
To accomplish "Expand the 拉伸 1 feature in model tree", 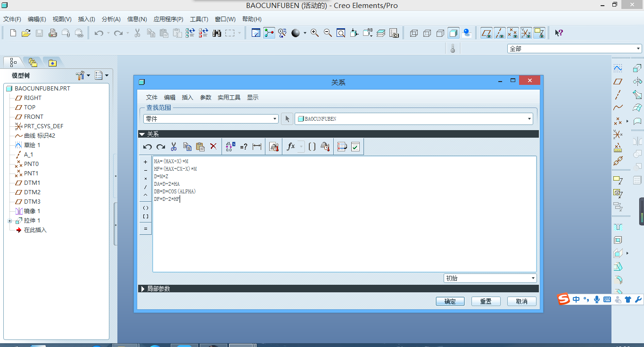I will pos(10,221).
